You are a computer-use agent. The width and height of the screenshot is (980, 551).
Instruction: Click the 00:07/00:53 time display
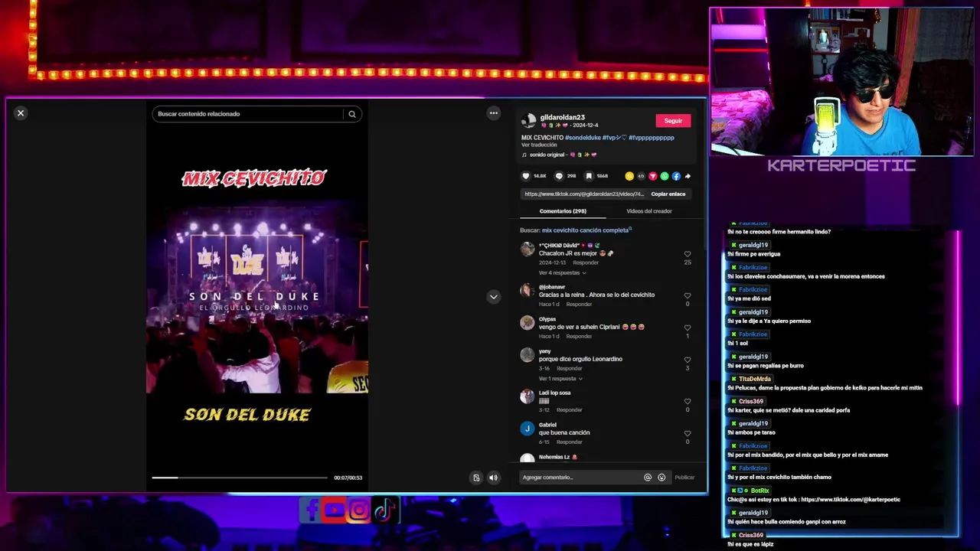348,478
